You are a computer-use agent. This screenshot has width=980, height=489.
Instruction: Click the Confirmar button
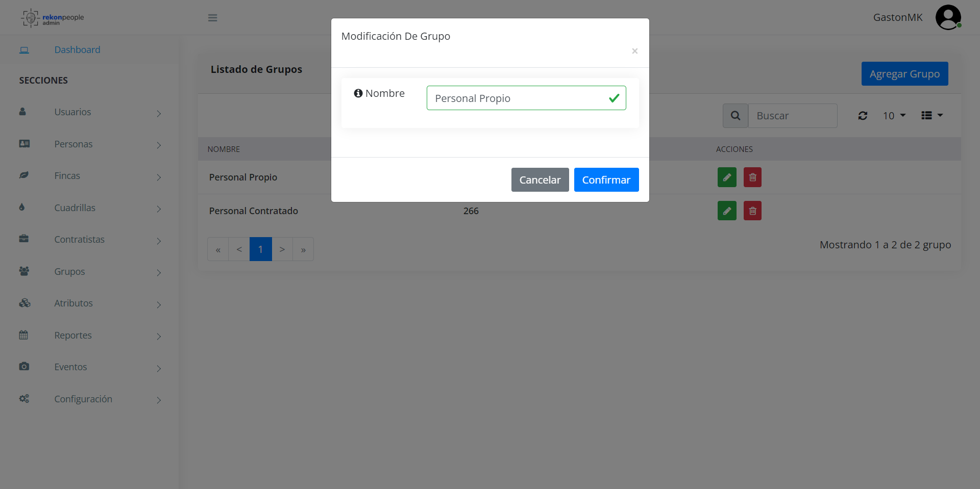click(x=606, y=180)
